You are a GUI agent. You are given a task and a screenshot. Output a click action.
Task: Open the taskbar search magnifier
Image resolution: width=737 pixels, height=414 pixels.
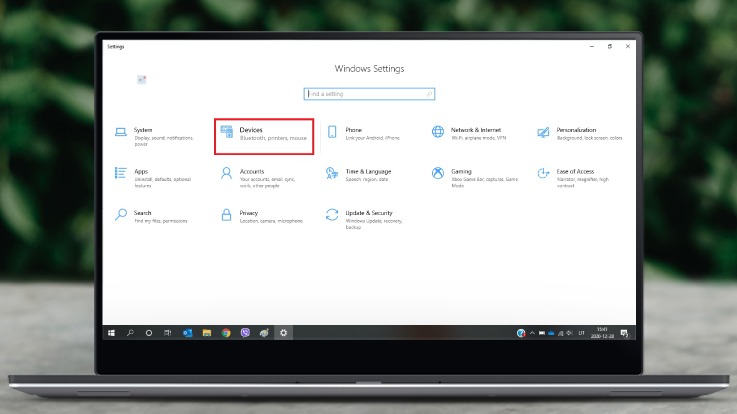click(x=130, y=332)
